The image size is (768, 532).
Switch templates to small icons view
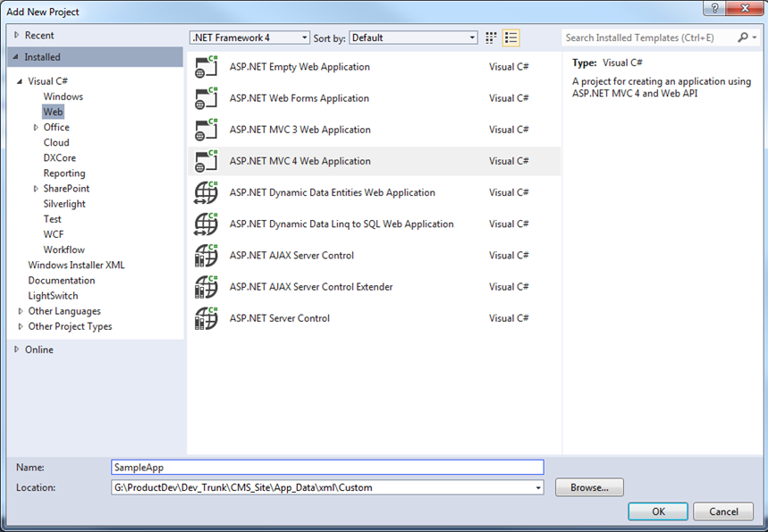(x=490, y=38)
